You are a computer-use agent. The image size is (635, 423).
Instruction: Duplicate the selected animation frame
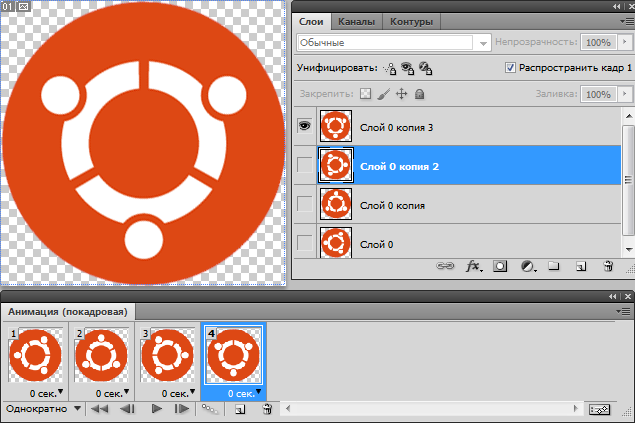[240, 409]
